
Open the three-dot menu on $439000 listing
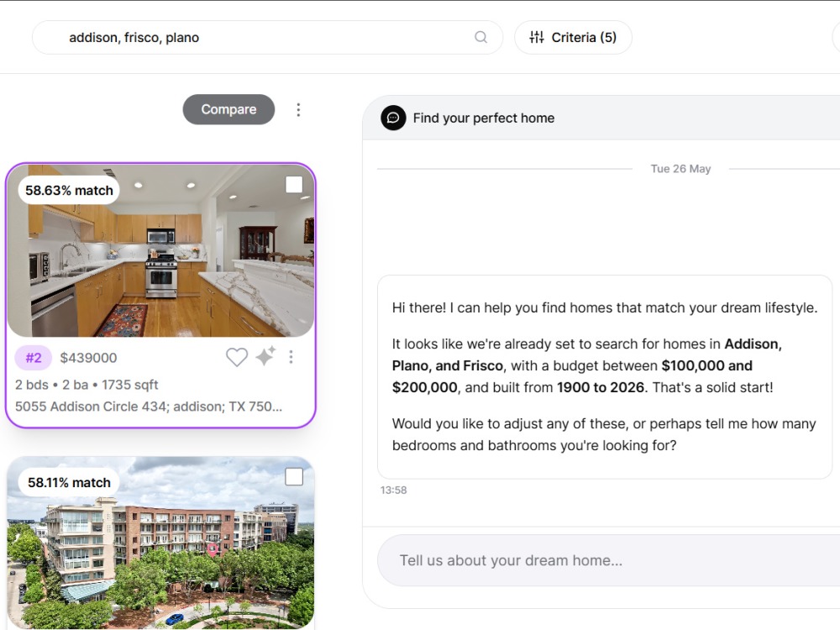point(291,357)
